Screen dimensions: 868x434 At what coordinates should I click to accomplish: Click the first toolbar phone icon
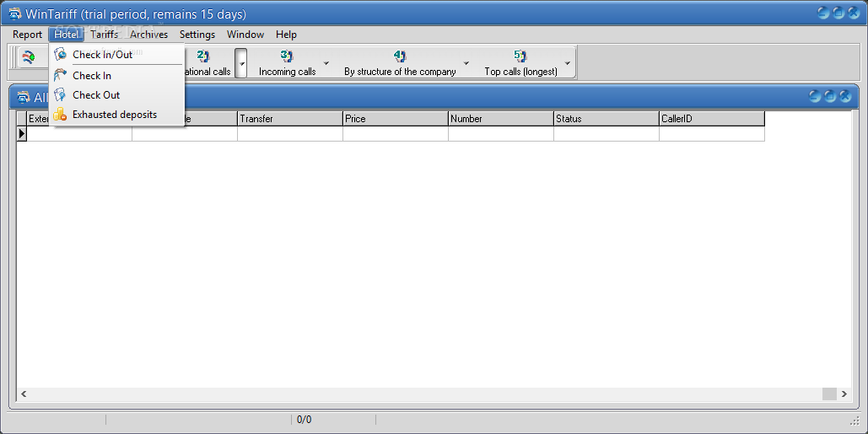[29, 57]
